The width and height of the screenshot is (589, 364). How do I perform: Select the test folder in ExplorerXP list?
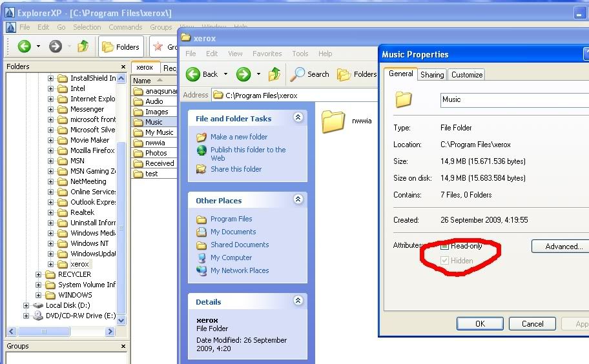pos(151,174)
